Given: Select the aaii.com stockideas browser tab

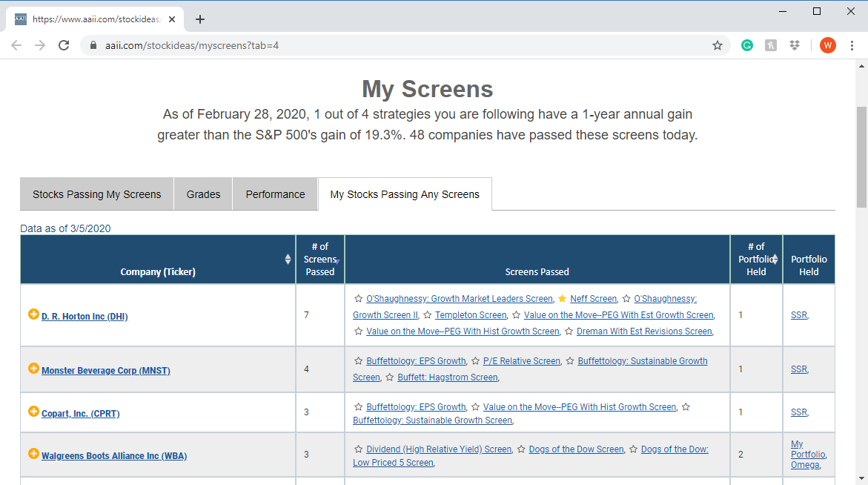Looking at the screenshot, I should 95,19.
